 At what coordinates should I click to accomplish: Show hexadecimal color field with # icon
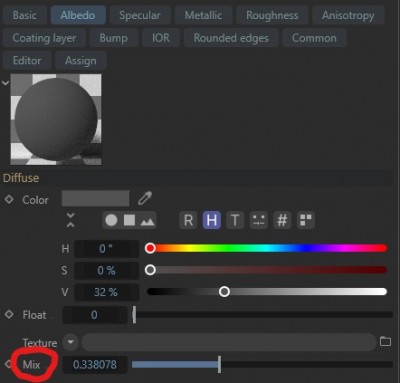[x=282, y=220]
